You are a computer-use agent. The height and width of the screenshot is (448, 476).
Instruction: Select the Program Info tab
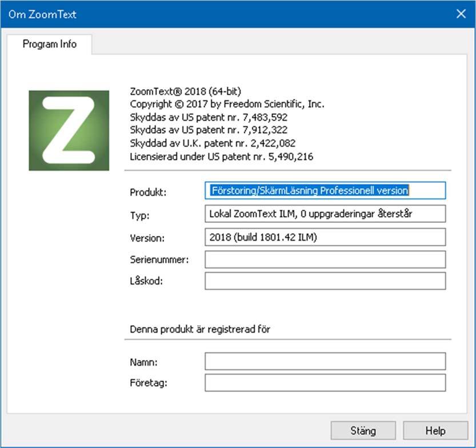tap(50, 45)
